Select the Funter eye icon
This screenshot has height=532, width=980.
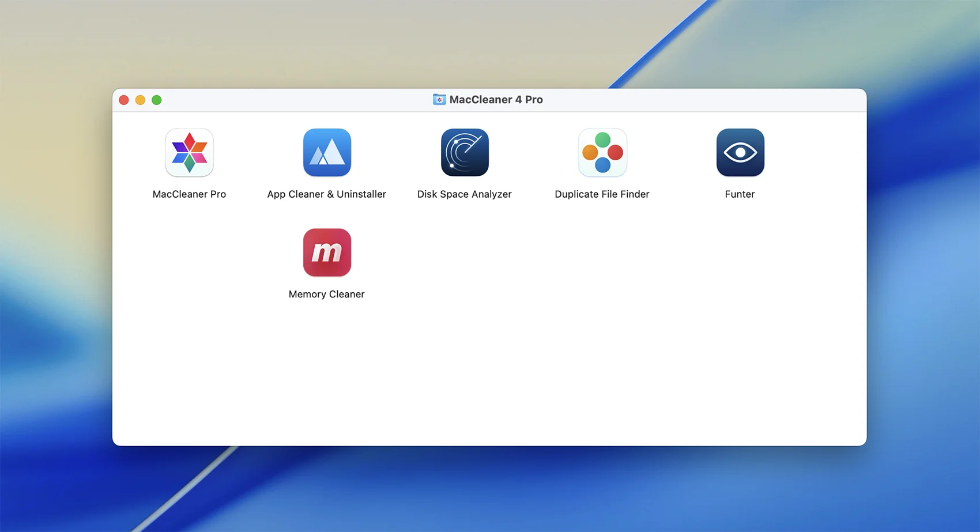[740, 153]
